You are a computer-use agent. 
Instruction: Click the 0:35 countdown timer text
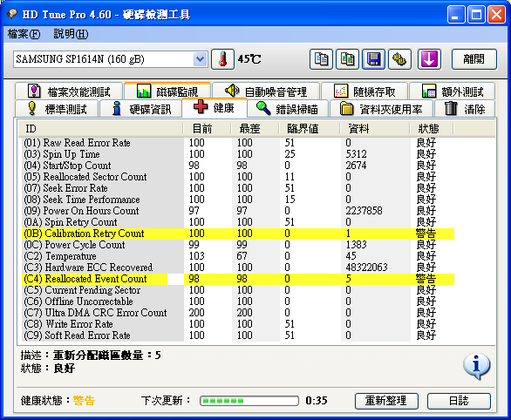click(x=317, y=401)
